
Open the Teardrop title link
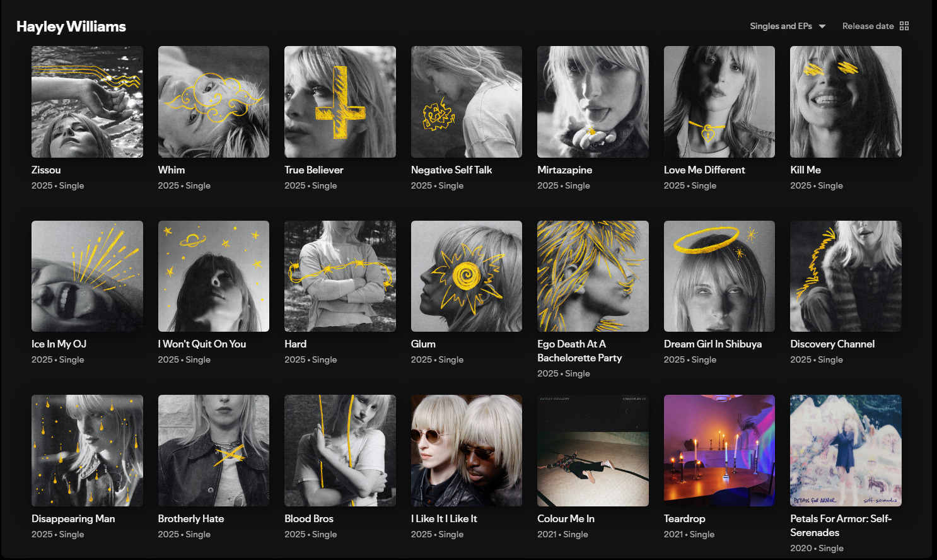click(684, 518)
